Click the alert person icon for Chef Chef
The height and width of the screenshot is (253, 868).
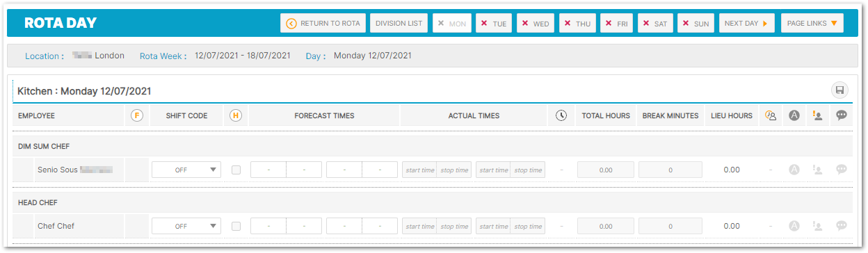click(x=818, y=226)
